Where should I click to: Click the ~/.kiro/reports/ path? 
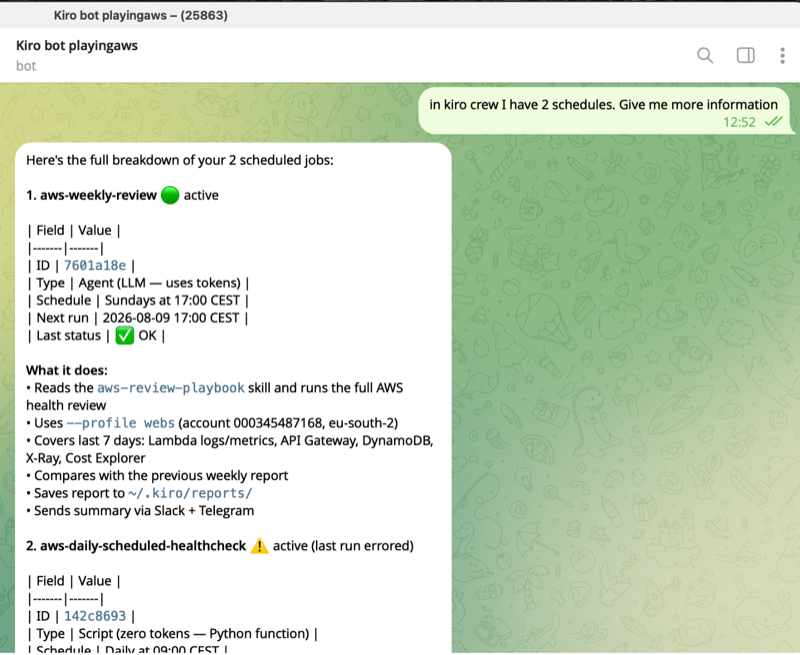pyautogui.click(x=190, y=493)
